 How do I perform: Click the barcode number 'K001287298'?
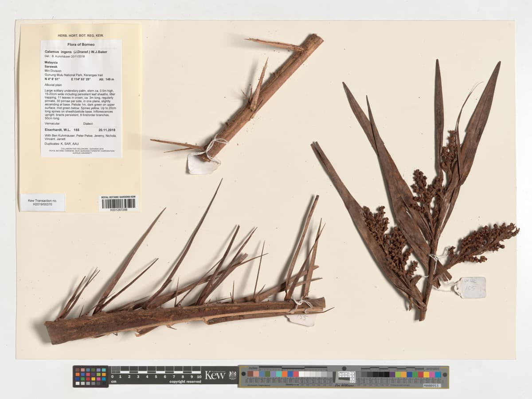click(x=118, y=210)
